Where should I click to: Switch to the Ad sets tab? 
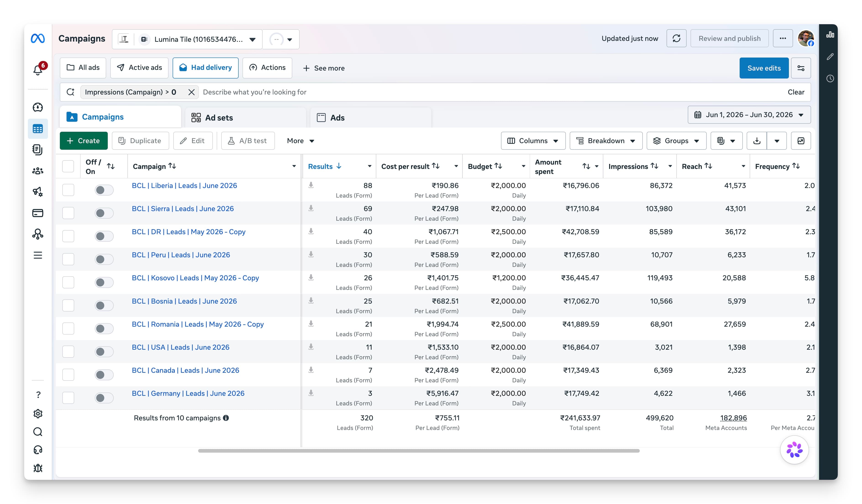[x=246, y=118]
